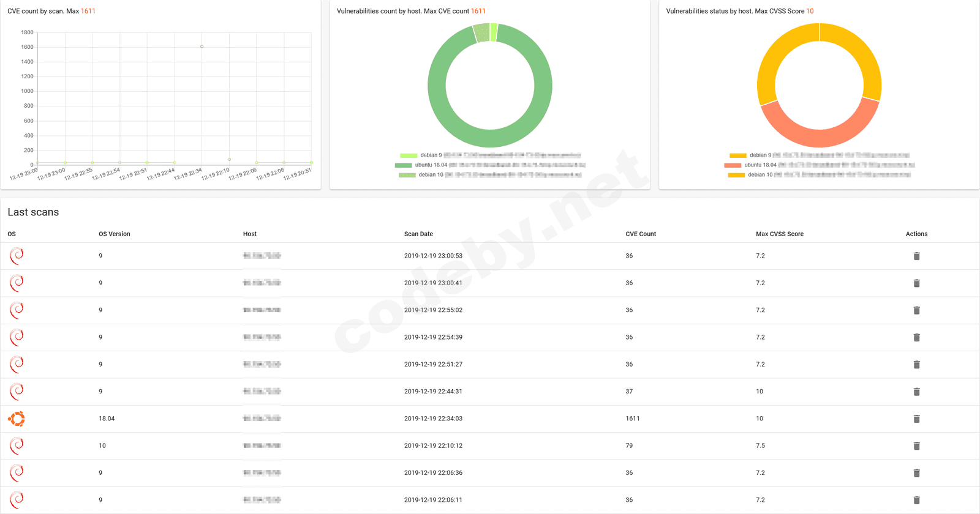Click trash icon for scan at 22:44:31
This screenshot has height=514, width=980.
pos(916,392)
